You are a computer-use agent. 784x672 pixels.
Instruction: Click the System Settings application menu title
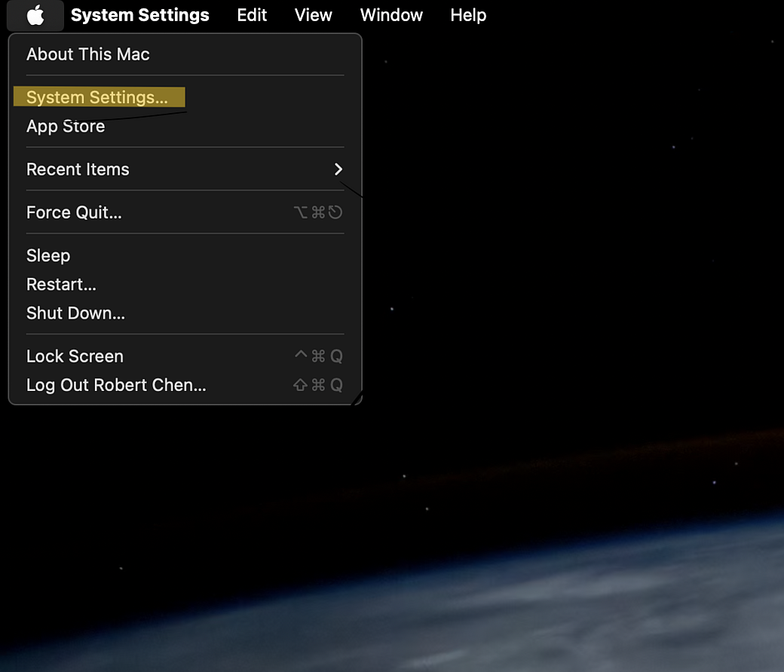tap(139, 15)
